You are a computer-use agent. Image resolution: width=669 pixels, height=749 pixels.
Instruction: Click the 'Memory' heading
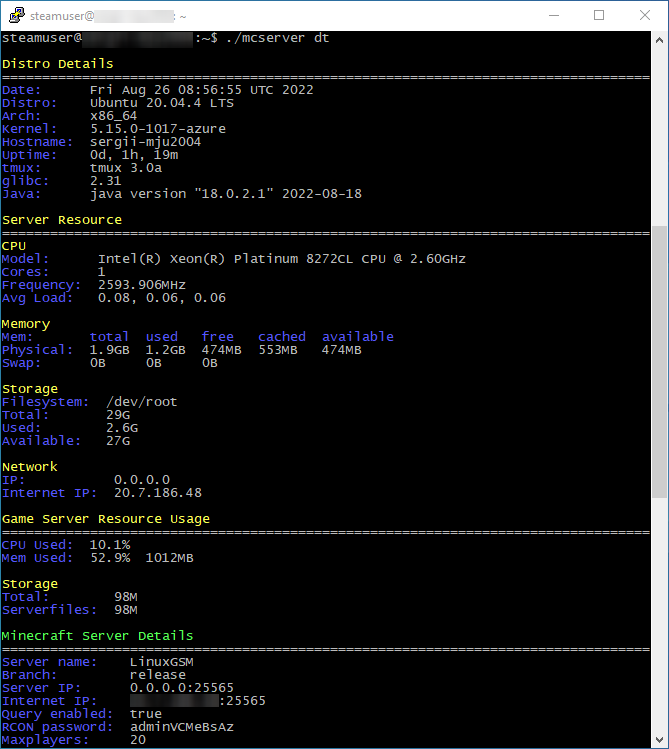coord(26,324)
